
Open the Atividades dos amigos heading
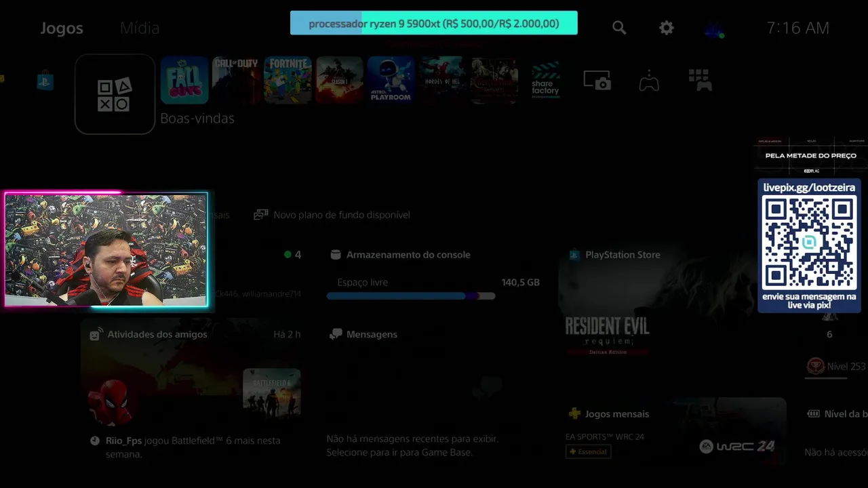coord(157,334)
